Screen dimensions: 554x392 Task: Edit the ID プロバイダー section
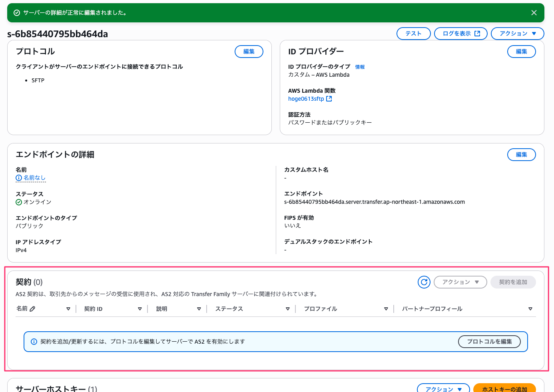pos(521,52)
